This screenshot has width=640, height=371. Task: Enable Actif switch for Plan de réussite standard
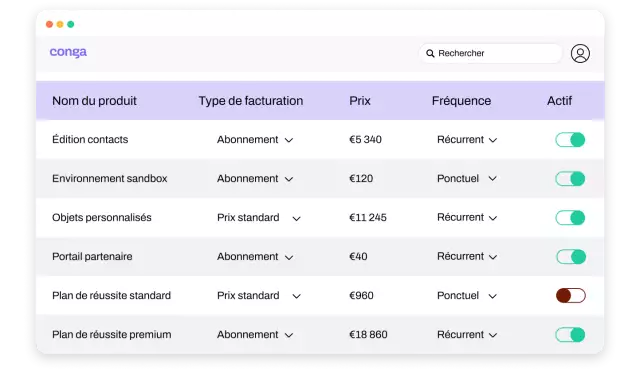click(571, 295)
